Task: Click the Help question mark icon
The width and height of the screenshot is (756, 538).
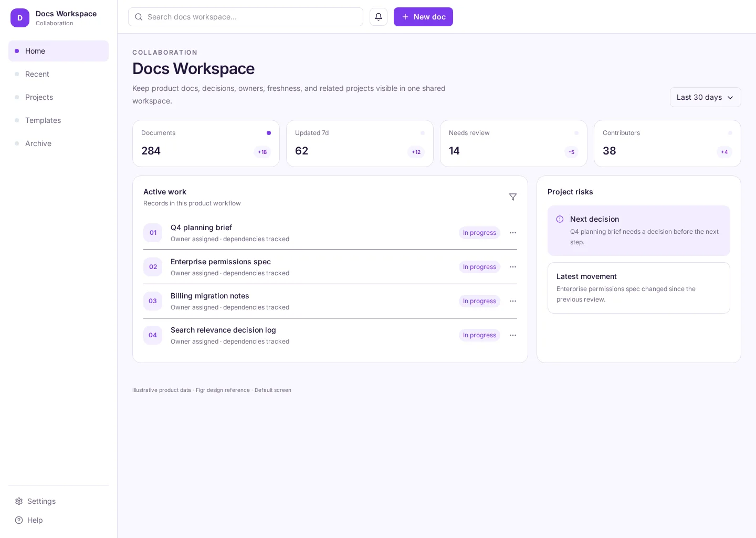Action: click(19, 520)
